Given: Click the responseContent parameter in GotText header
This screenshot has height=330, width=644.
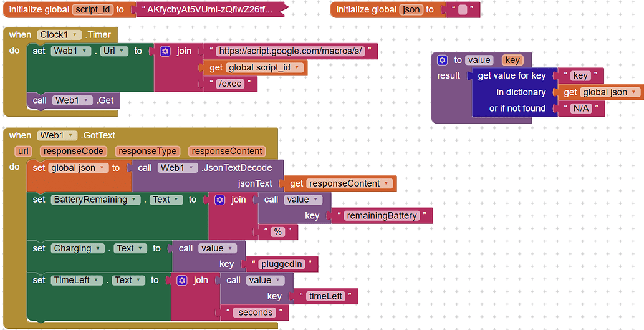Looking at the screenshot, I should [x=227, y=151].
